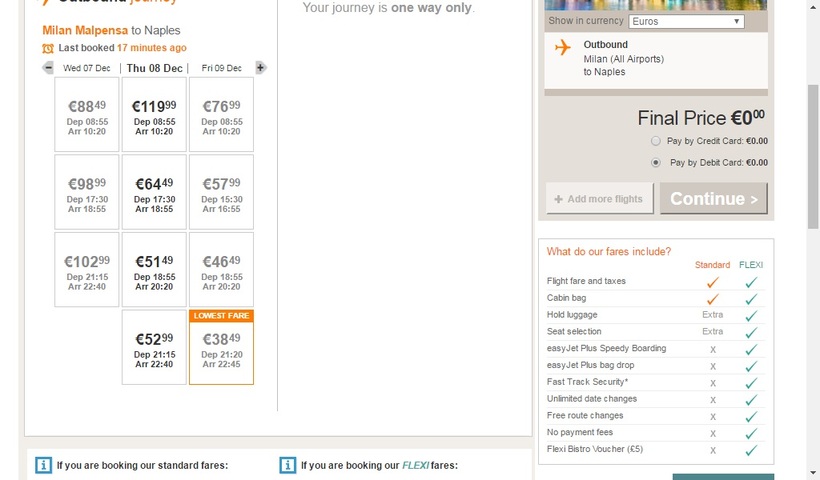820x480 pixels.
Task: Select Pay by Credit Card option
Action: pyautogui.click(x=656, y=141)
